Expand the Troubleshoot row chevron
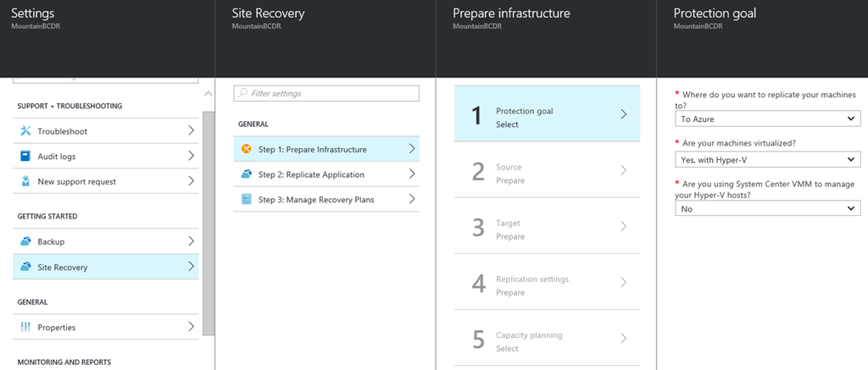This screenshot has width=868, height=370. 191,130
